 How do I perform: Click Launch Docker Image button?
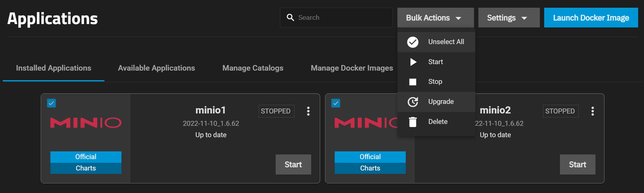pos(591,18)
